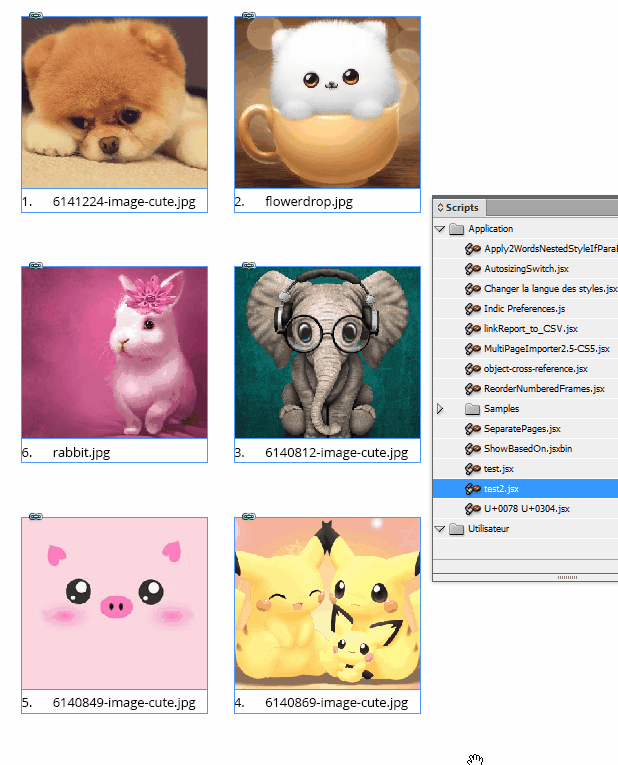618x765 pixels.
Task: Collapse the Scripts panel via tab arrows
Action: tap(440, 207)
